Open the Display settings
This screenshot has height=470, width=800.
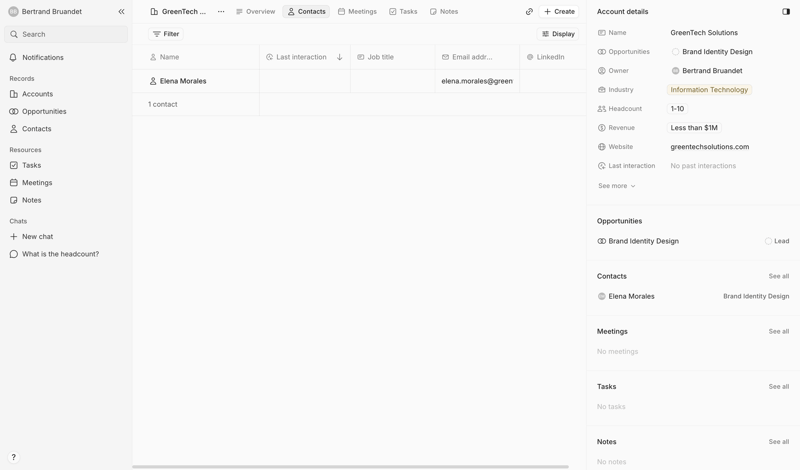coord(558,34)
